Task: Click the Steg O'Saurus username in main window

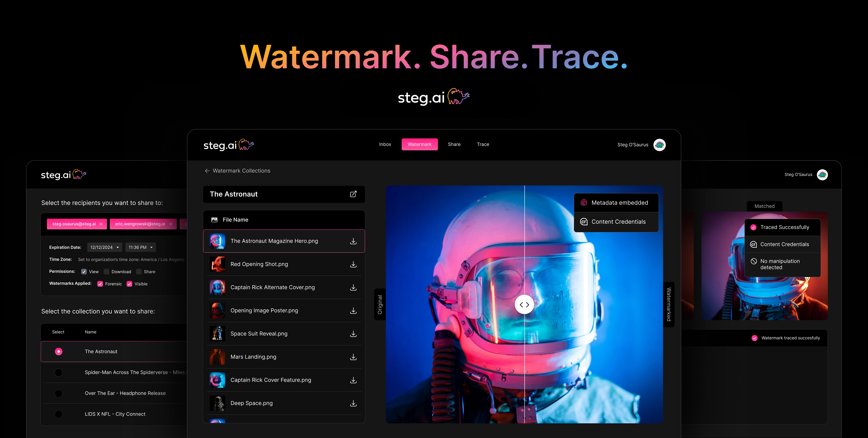Action: (633, 145)
